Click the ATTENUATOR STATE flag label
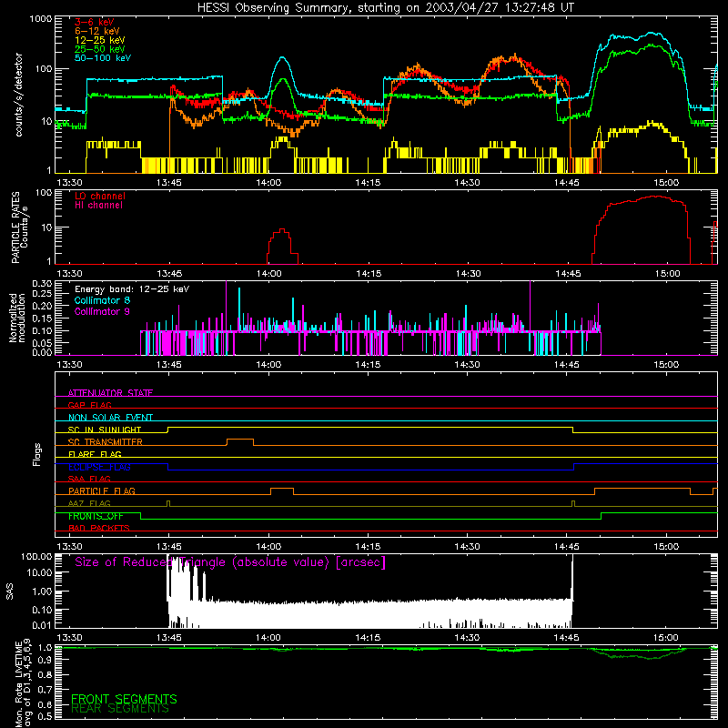728x728 pixels. pyautogui.click(x=110, y=393)
